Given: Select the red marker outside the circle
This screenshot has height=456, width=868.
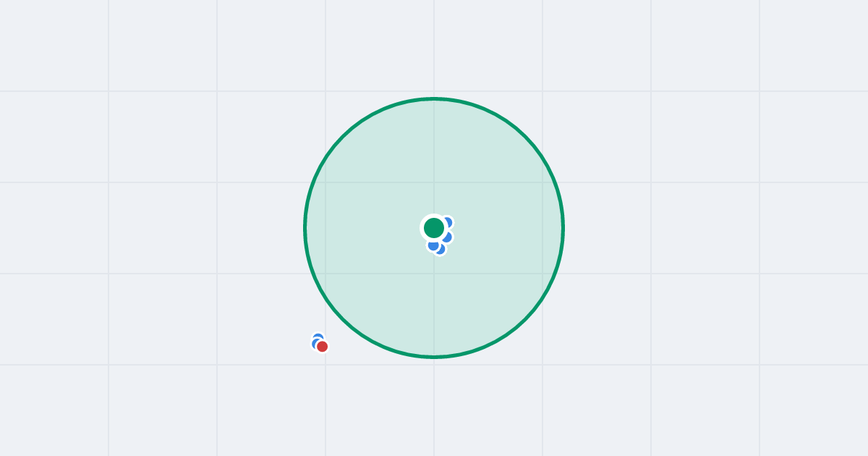Looking at the screenshot, I should click(323, 347).
